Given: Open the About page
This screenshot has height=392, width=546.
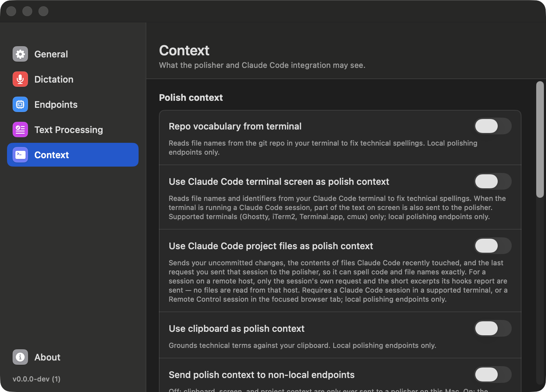Looking at the screenshot, I should (73, 357).
